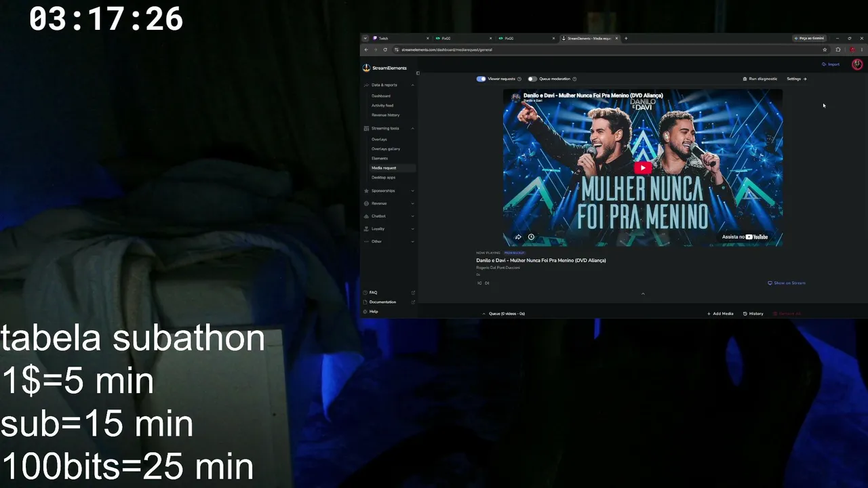Skip to next media track
The width and height of the screenshot is (868, 488).
point(487,283)
